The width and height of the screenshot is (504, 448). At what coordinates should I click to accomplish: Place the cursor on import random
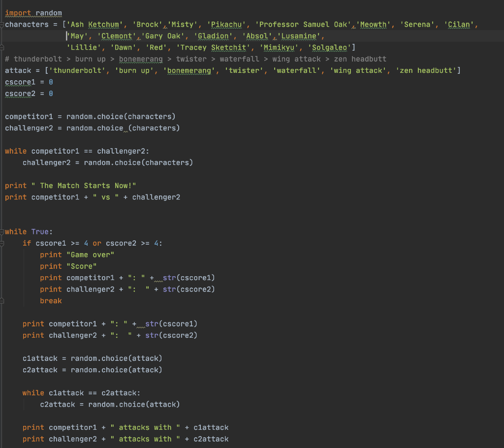pyautogui.click(x=33, y=12)
